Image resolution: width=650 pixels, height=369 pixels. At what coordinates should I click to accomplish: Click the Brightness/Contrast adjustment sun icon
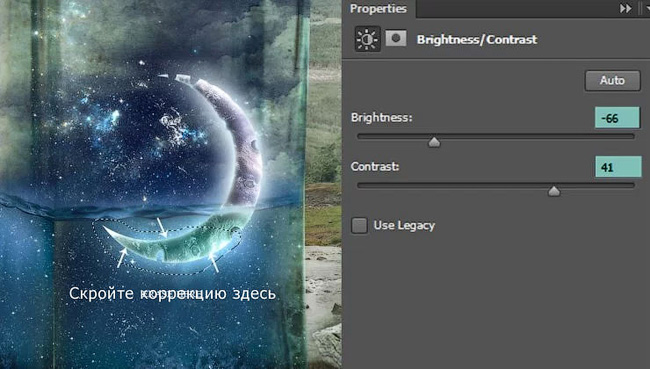point(367,39)
